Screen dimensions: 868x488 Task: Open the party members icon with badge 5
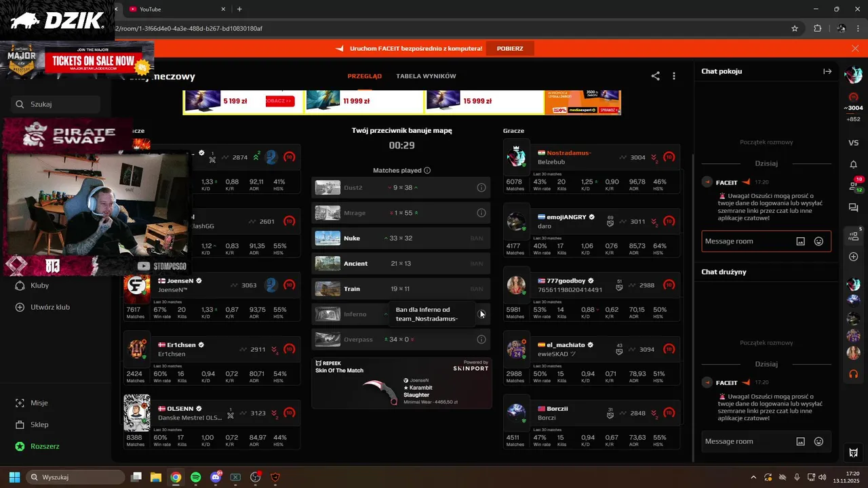pyautogui.click(x=854, y=235)
